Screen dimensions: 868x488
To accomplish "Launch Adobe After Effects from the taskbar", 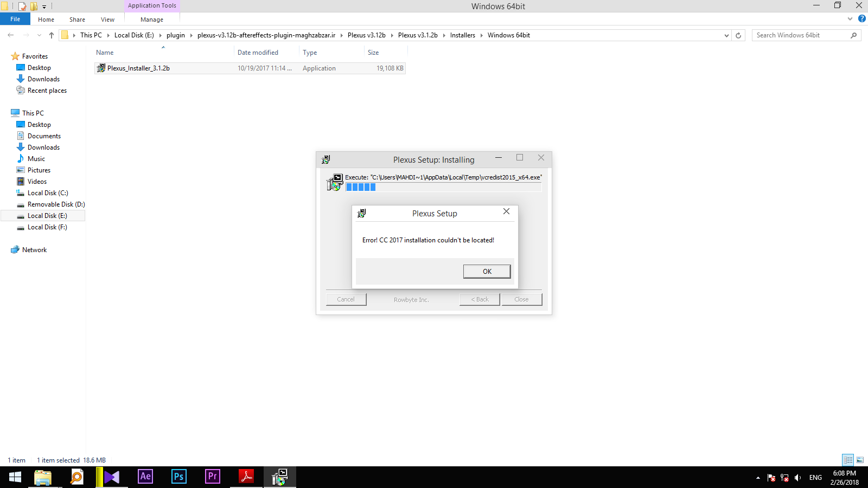I will [145, 477].
